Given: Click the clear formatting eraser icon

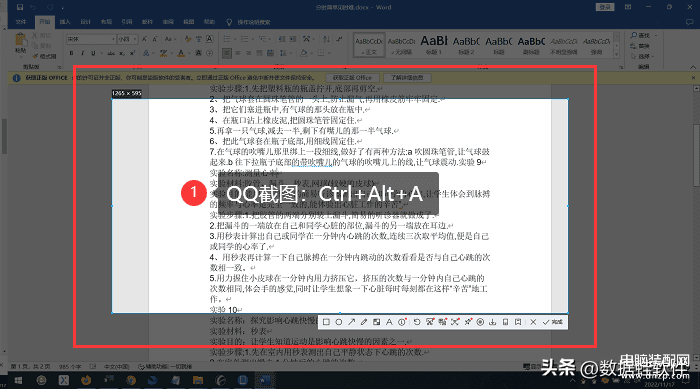Looking at the screenshot, I should coord(188,39).
